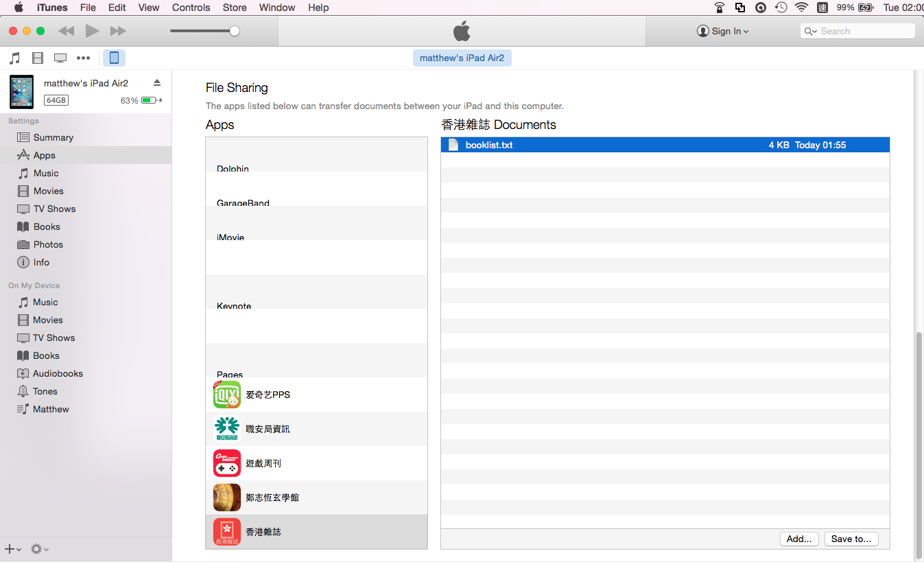Screen dimensions: 924x564
Task: Open the Controls menu
Action: pyautogui.click(x=191, y=8)
